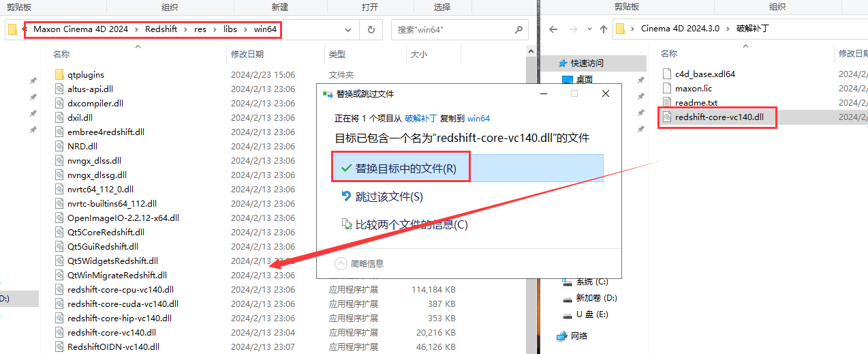Click libs breadcrumb segment
Image resolution: width=868 pixels, height=354 pixels.
[230, 29]
